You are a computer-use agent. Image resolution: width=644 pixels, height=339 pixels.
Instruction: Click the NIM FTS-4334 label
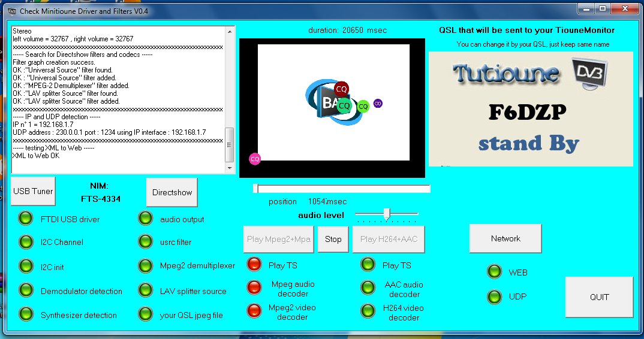tap(100, 192)
